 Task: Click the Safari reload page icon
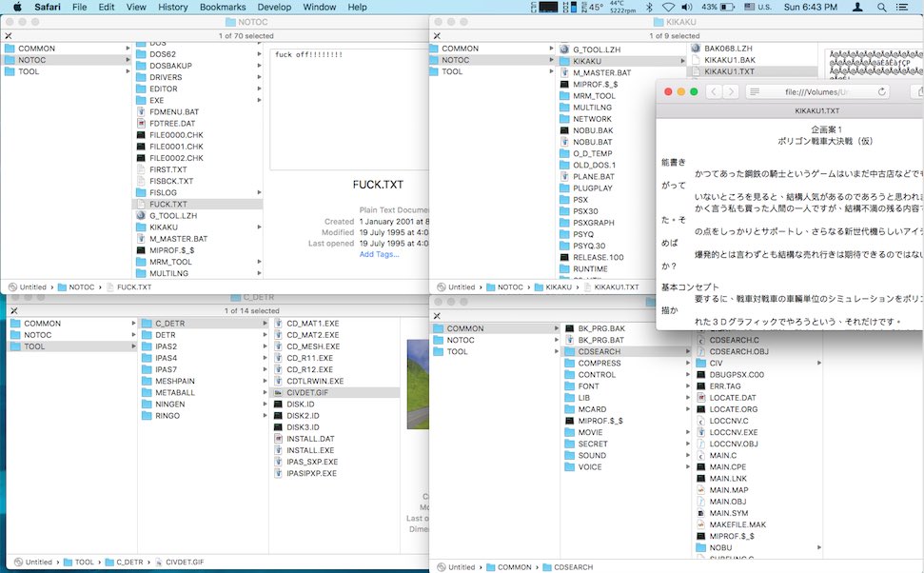(881, 92)
